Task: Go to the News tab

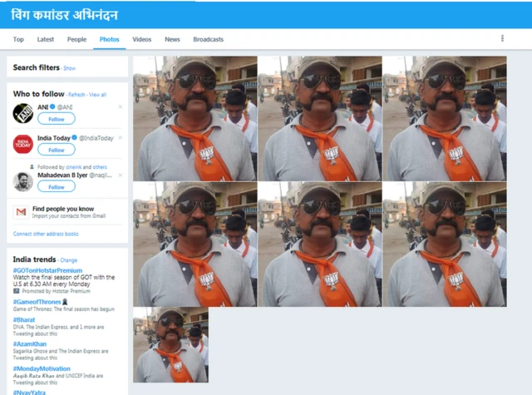Action: point(172,39)
